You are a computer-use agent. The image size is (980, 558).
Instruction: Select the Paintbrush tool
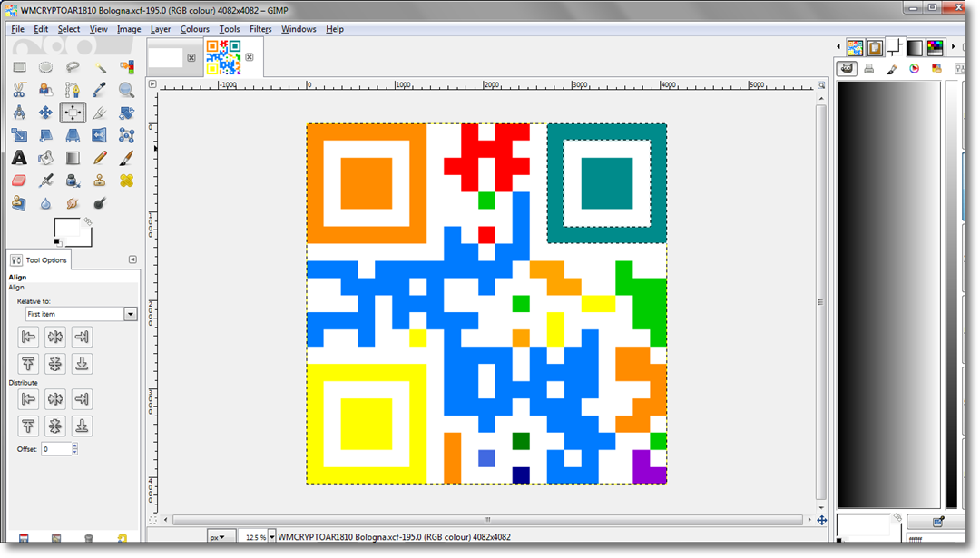point(126,158)
